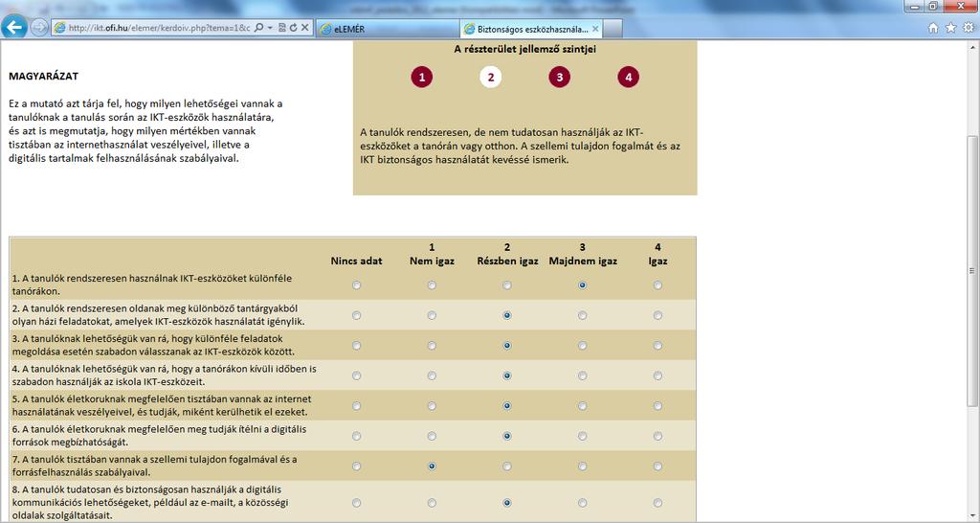Click the 'A részterület jellemző szintjei' heading
This screenshot has height=523, width=980.
pos(525,50)
